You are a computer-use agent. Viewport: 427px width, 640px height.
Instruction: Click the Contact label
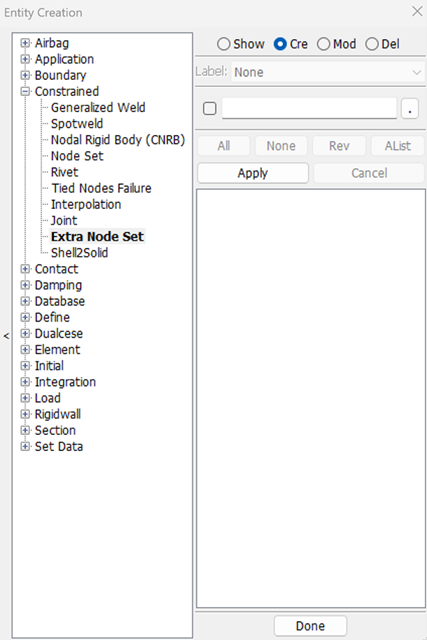[x=56, y=269]
